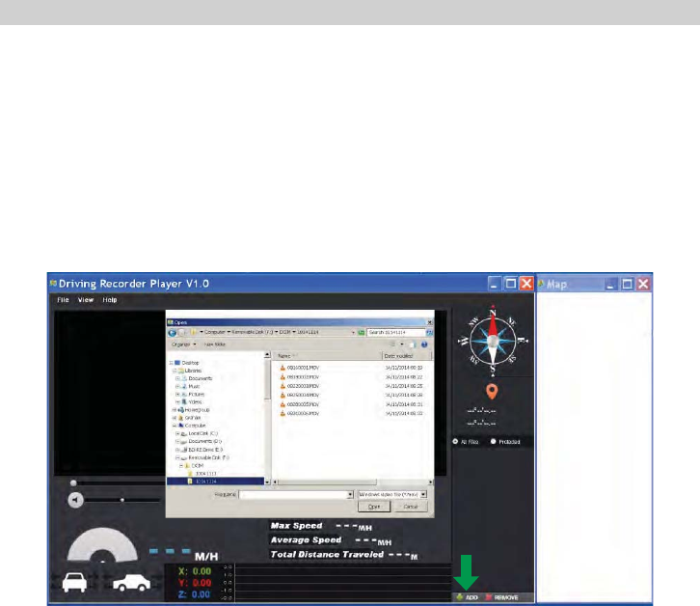
Task: Click the speedometer gauge graphic
Action: [102, 544]
